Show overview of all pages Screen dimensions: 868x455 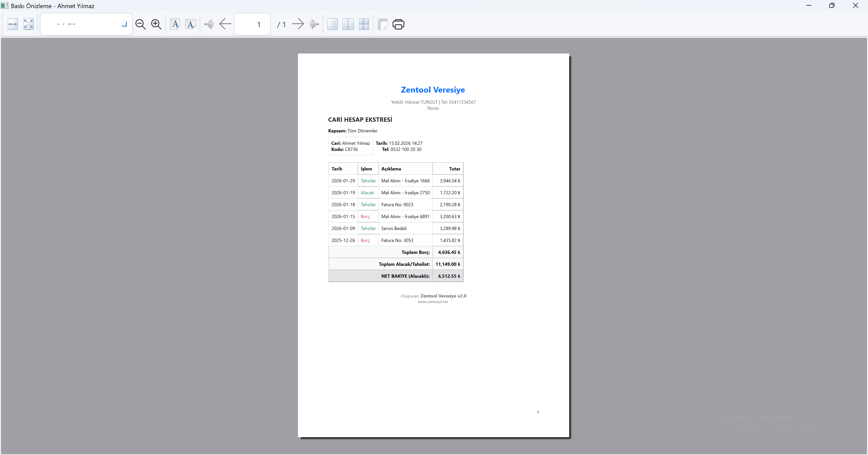[x=364, y=24]
